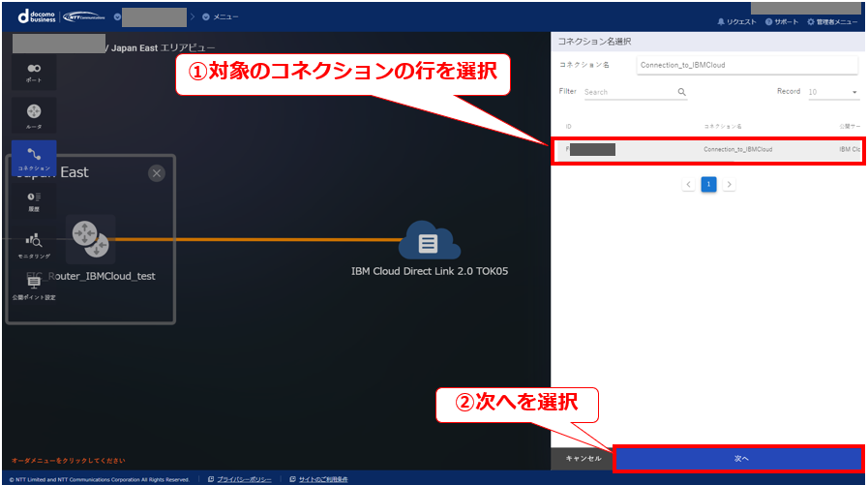868x485 pixels.
Task: Click the コネクション名 input field
Action: 747,65
